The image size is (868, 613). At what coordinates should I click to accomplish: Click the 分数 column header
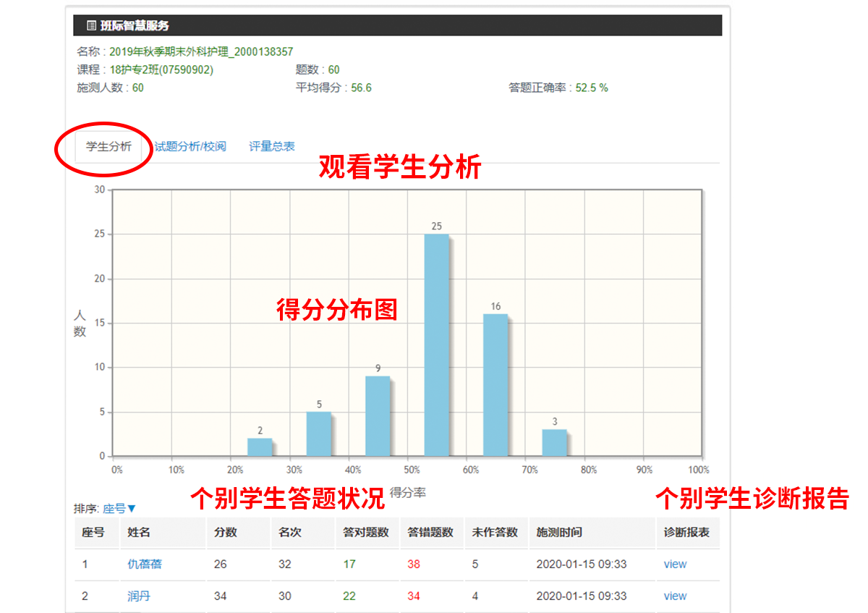click(x=226, y=532)
